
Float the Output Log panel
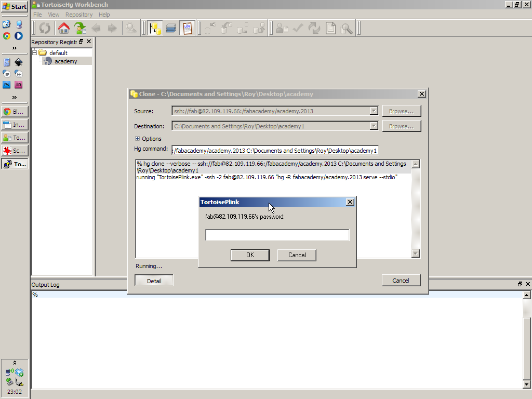coord(520,284)
